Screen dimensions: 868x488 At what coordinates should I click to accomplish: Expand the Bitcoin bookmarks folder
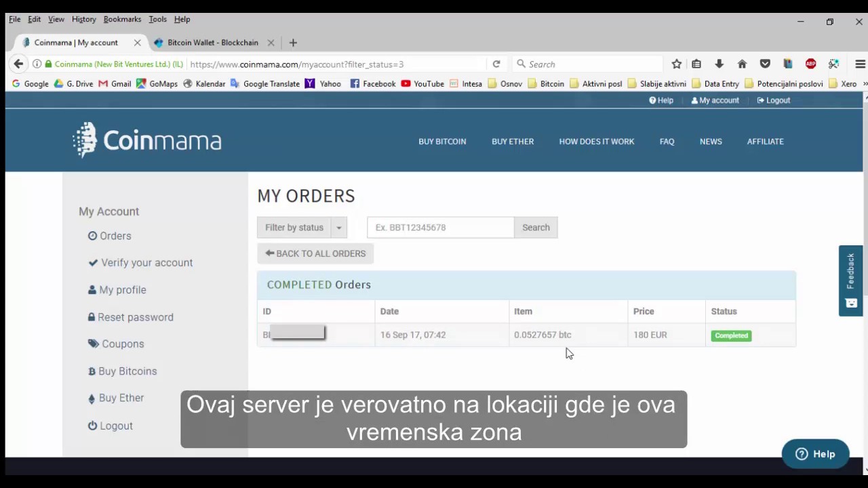[546, 83]
